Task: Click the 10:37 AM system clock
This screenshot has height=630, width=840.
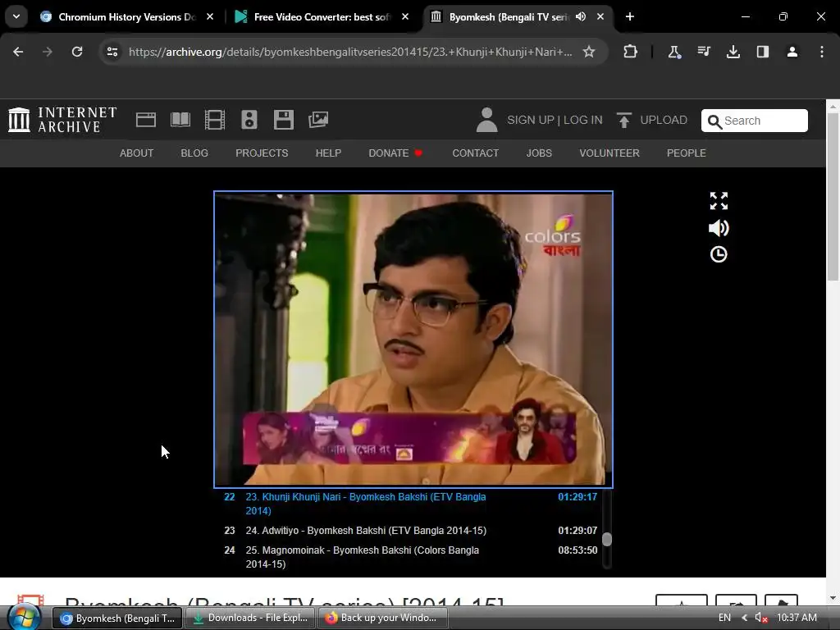Action: tap(797, 618)
